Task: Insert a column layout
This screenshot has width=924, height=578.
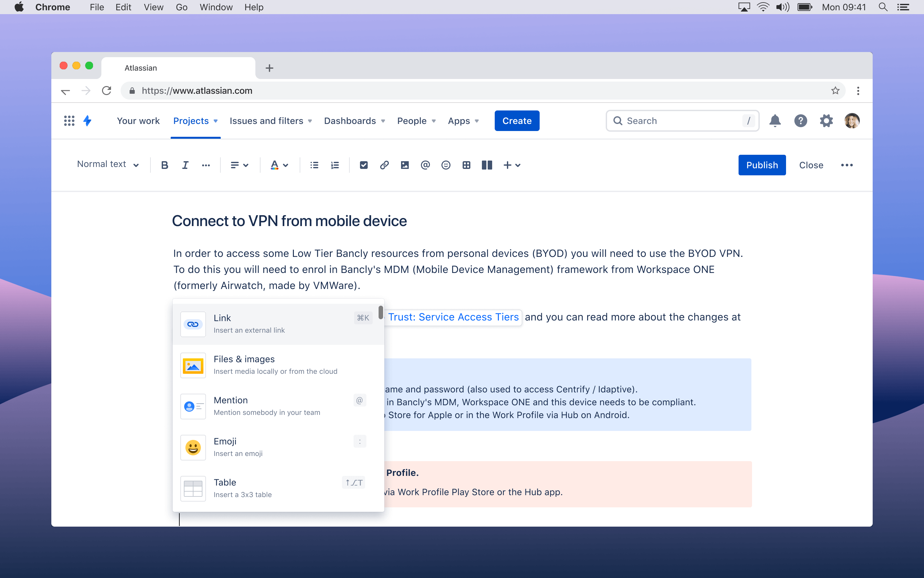Action: click(x=487, y=165)
